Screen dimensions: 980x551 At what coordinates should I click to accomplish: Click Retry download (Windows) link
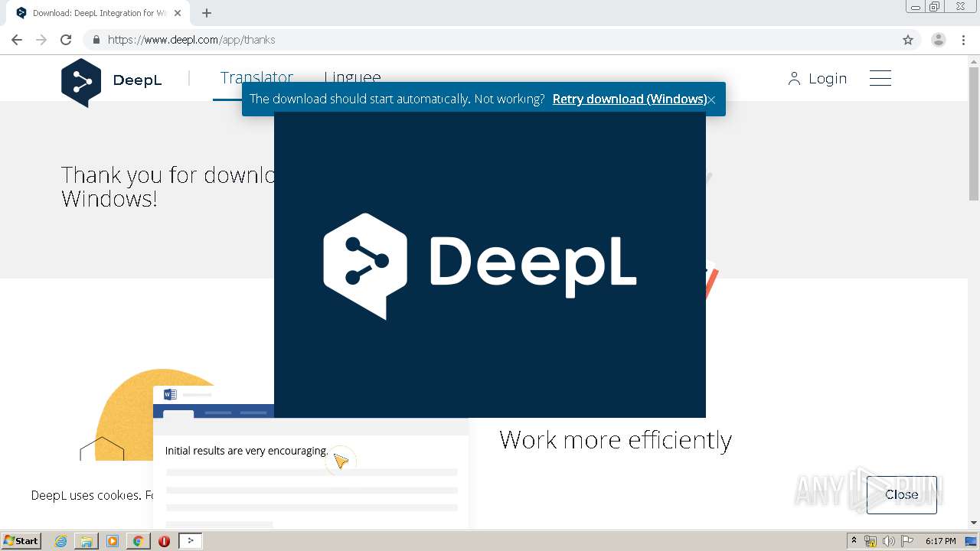629,99
